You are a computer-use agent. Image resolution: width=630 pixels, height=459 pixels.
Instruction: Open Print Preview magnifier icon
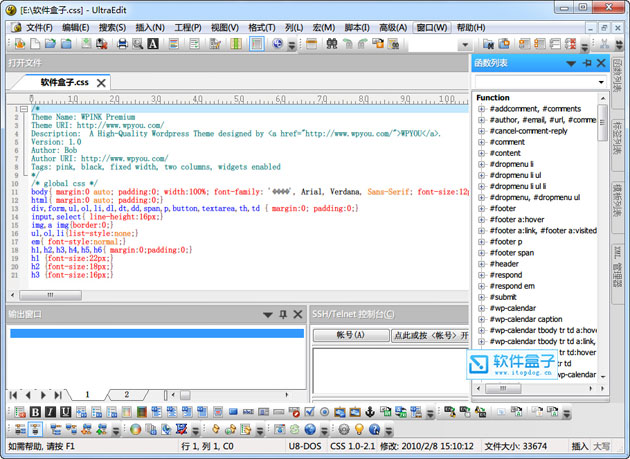point(137,43)
